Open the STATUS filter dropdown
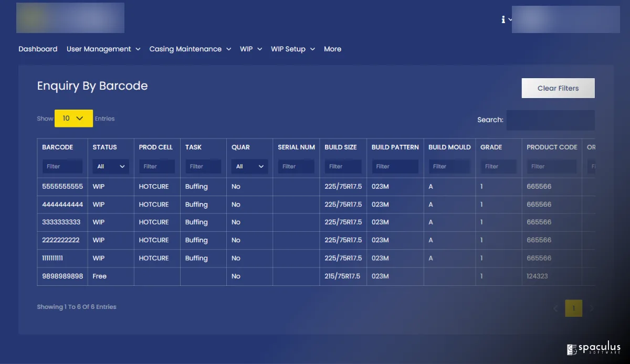Viewport: 630px width, 364px height. pyautogui.click(x=111, y=167)
